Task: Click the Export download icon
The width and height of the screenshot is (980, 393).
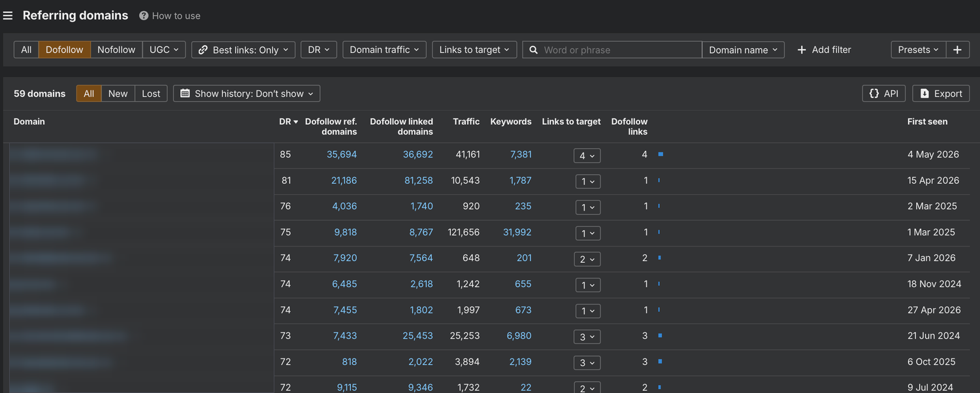Action: 924,94
